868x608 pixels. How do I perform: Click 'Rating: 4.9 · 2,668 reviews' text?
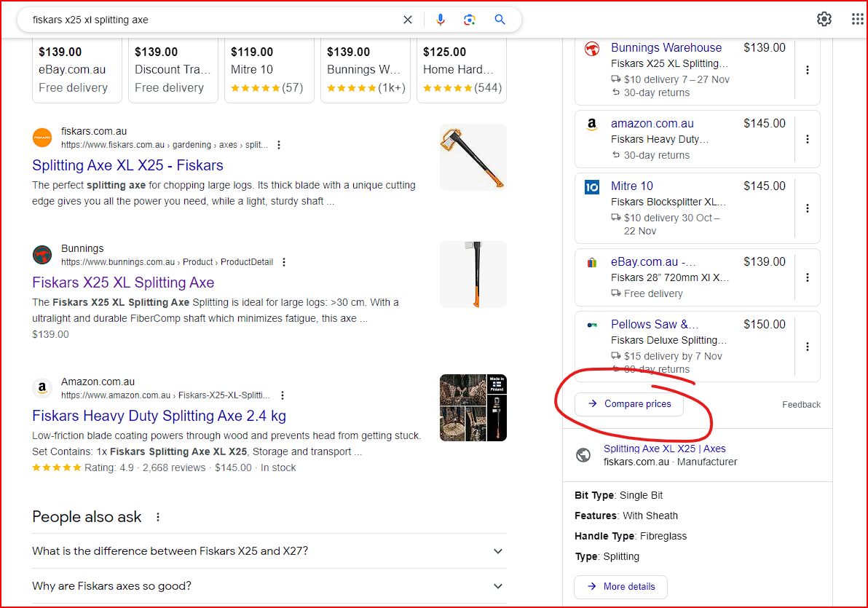[145, 468]
